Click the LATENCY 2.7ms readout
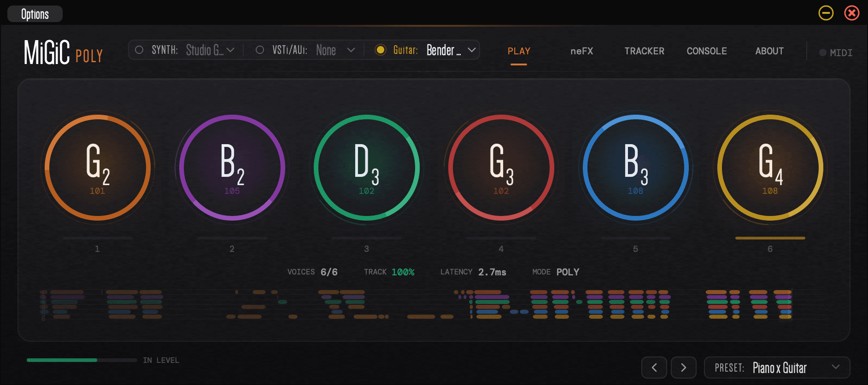 pos(473,272)
